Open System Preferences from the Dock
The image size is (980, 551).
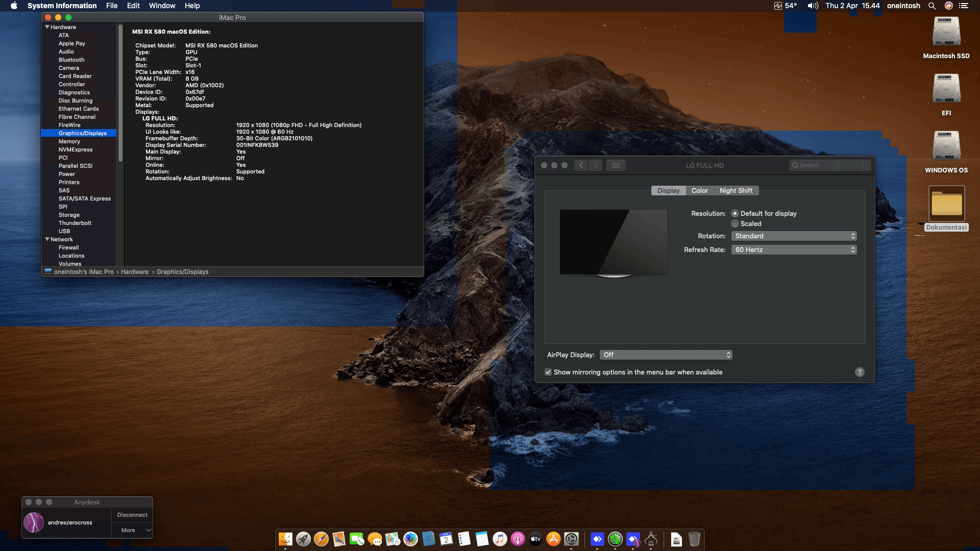coord(571,539)
